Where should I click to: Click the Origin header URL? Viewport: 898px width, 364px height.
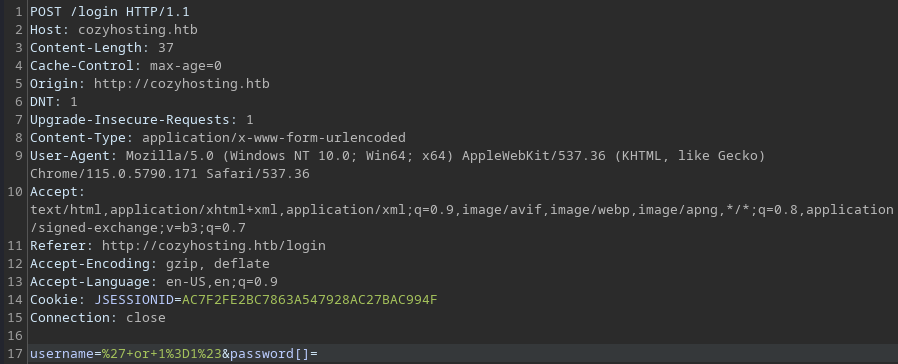[182, 84]
